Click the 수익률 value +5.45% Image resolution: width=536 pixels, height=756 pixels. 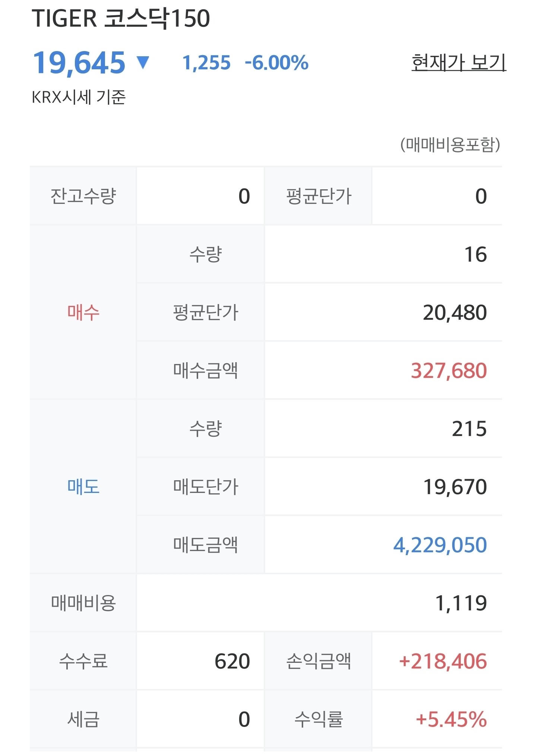451,719
